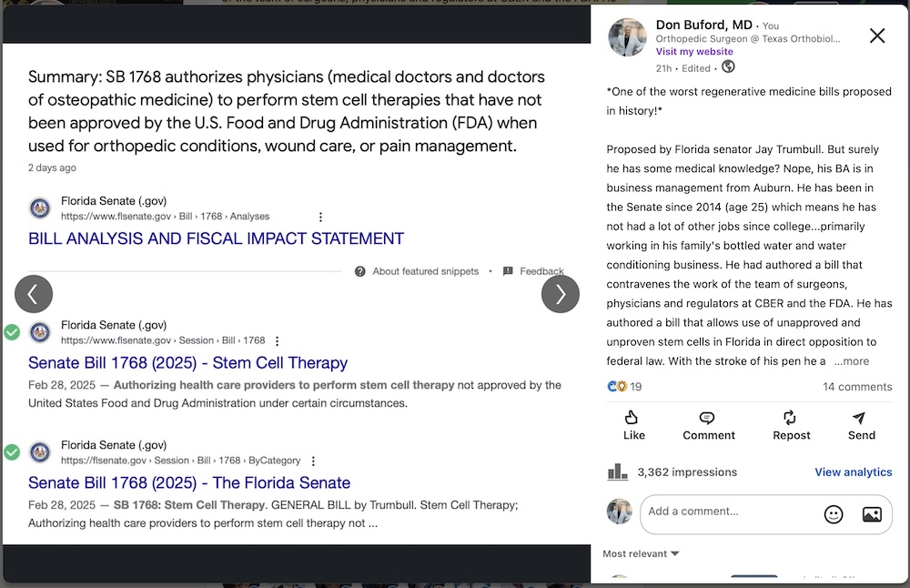Click the flsenate.gov Bill 1768 Analyses URL
910x588 pixels.
166,216
